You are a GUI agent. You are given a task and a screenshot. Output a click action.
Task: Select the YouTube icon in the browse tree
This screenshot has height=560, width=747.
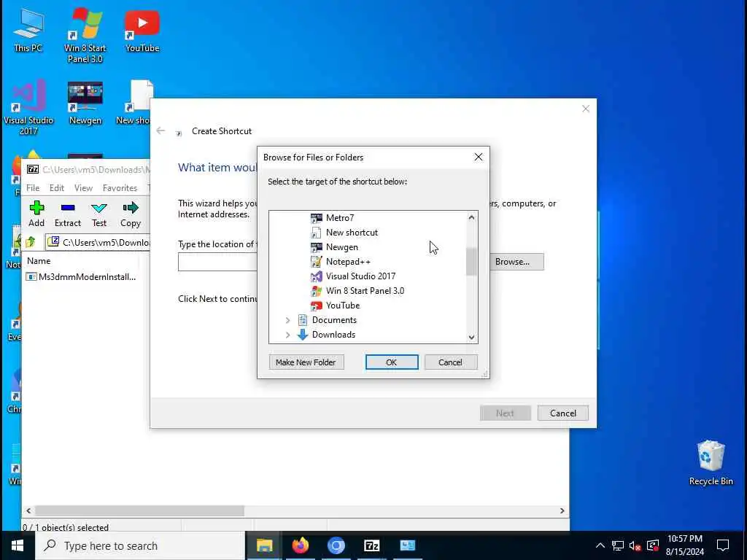(317, 306)
